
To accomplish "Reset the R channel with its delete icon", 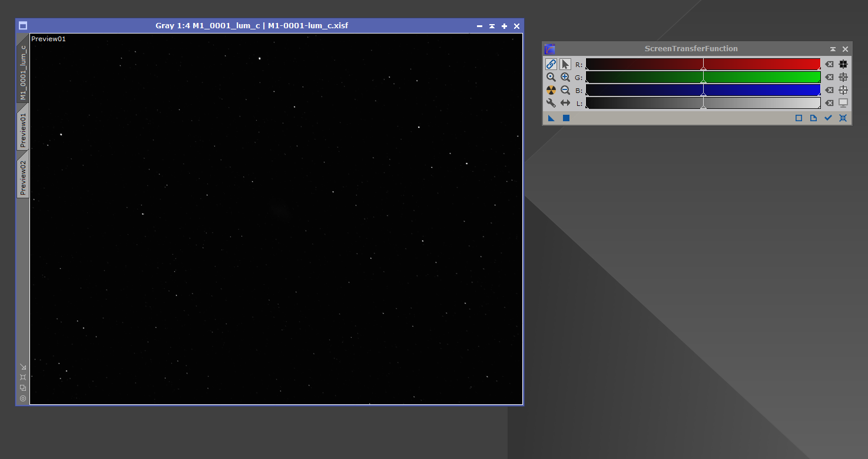I will pos(829,64).
